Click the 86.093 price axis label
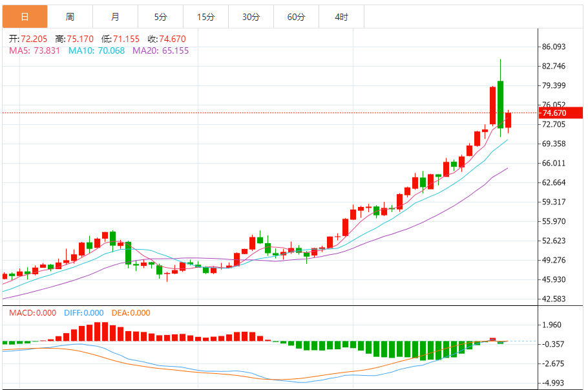Image resolution: width=588 pixels, height=390 pixels. pyautogui.click(x=554, y=47)
